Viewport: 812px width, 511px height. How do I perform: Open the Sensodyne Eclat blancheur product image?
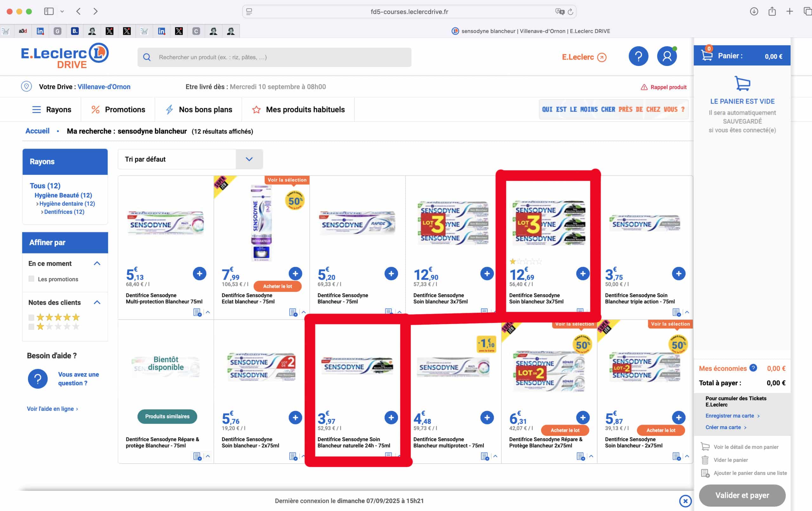[x=261, y=223]
